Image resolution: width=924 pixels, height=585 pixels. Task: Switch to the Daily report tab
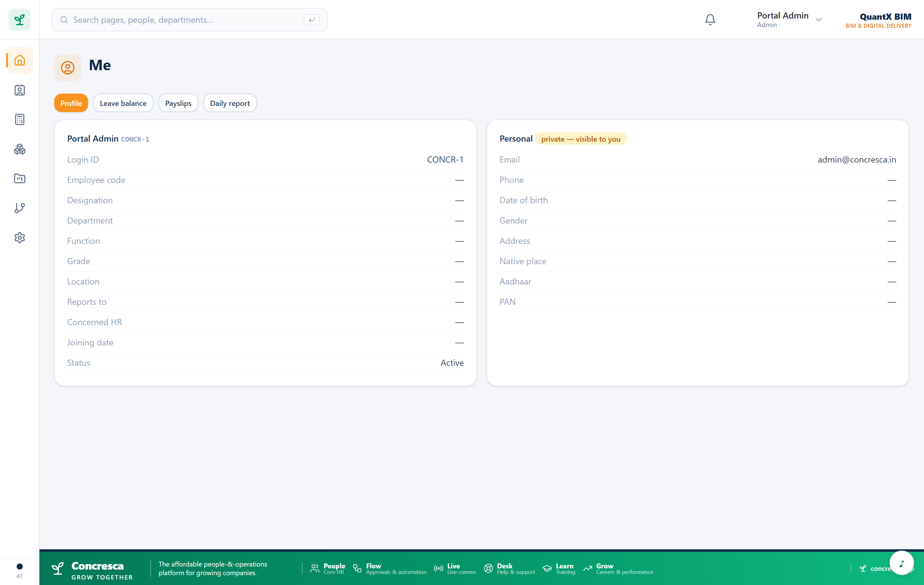click(230, 103)
